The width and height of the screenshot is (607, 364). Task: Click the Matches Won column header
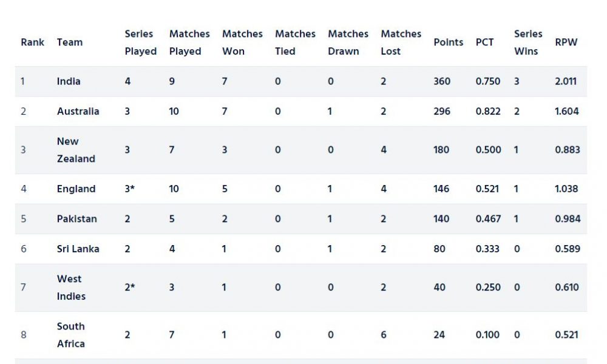[x=242, y=42]
